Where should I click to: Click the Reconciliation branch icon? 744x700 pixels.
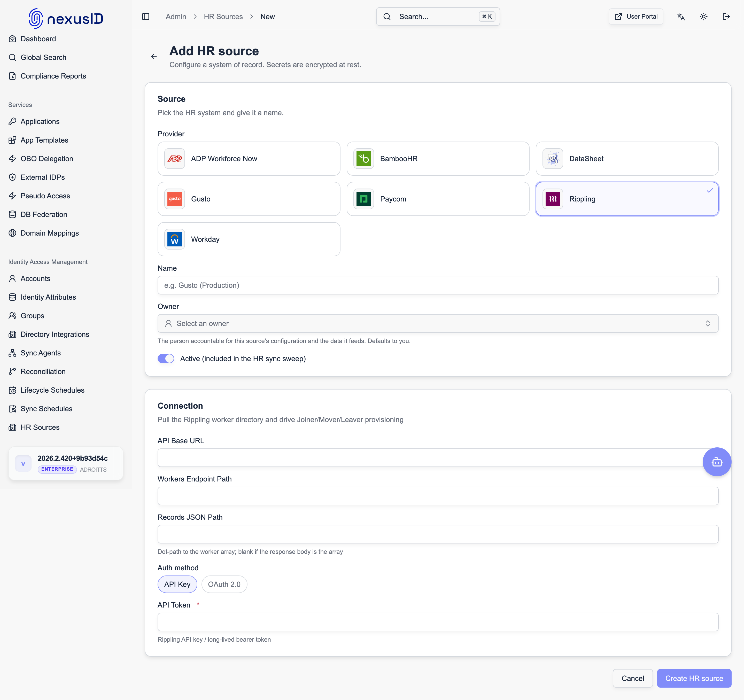[12, 371]
